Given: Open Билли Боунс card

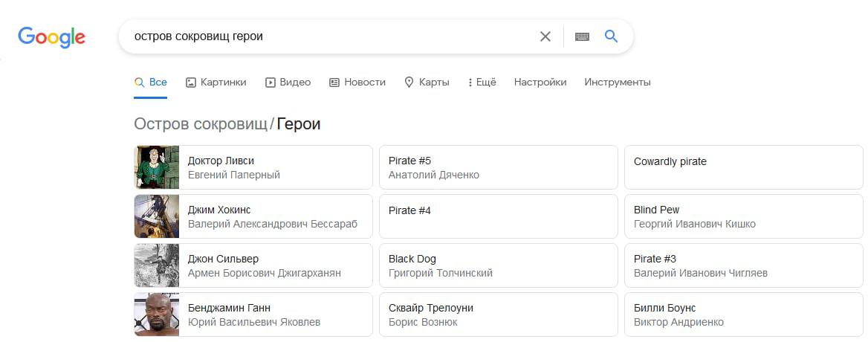Looking at the screenshot, I should [x=743, y=314].
